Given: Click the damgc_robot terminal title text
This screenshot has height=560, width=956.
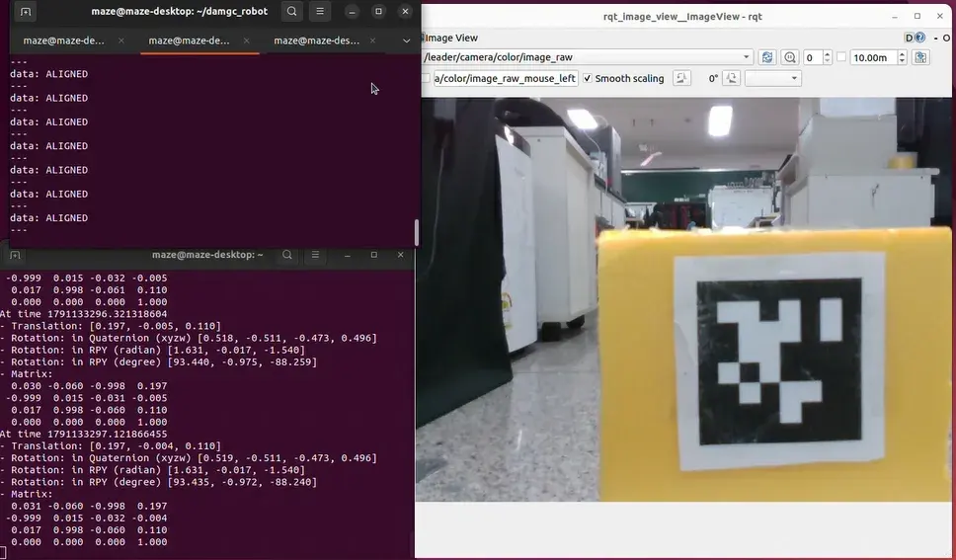Looking at the screenshot, I should tap(180, 11).
